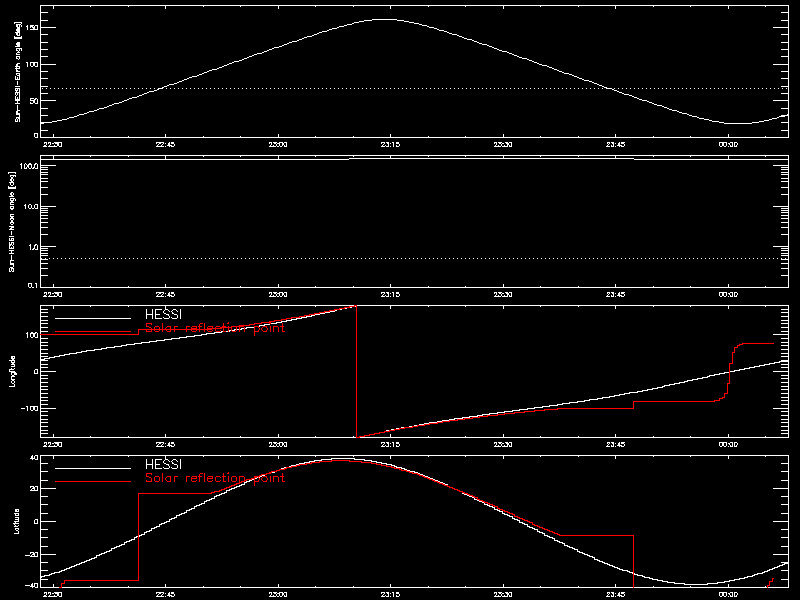
Task: Click 00:00 time label under the Earth angle plot
Action: point(728,144)
